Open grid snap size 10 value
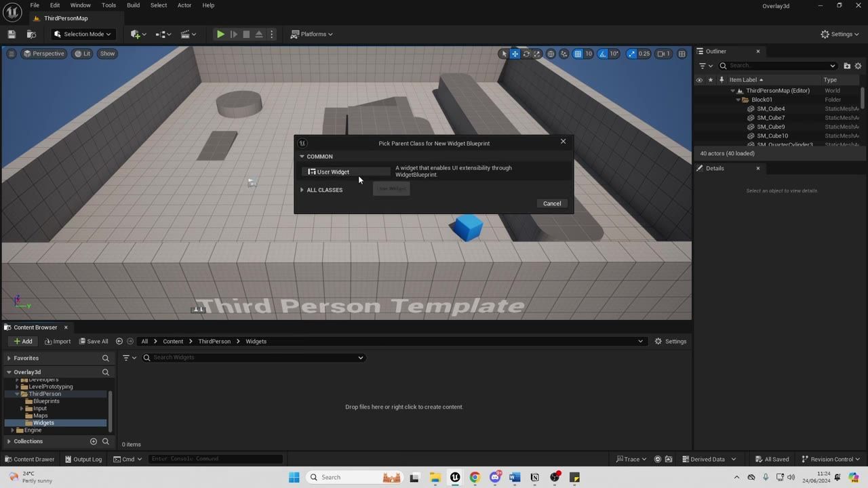Image resolution: width=868 pixels, height=488 pixels. [589, 54]
